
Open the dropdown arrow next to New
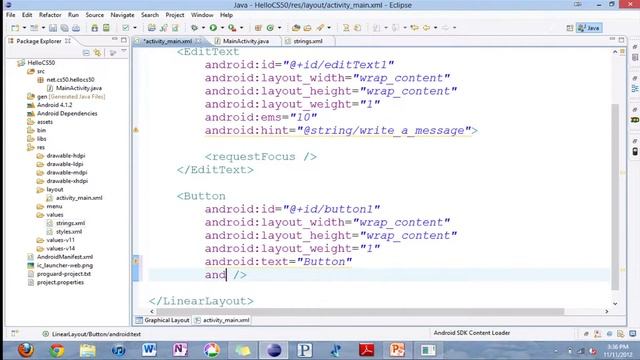tap(24, 28)
